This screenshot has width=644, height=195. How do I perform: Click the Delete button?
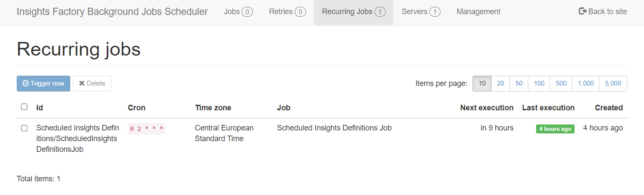click(x=92, y=83)
